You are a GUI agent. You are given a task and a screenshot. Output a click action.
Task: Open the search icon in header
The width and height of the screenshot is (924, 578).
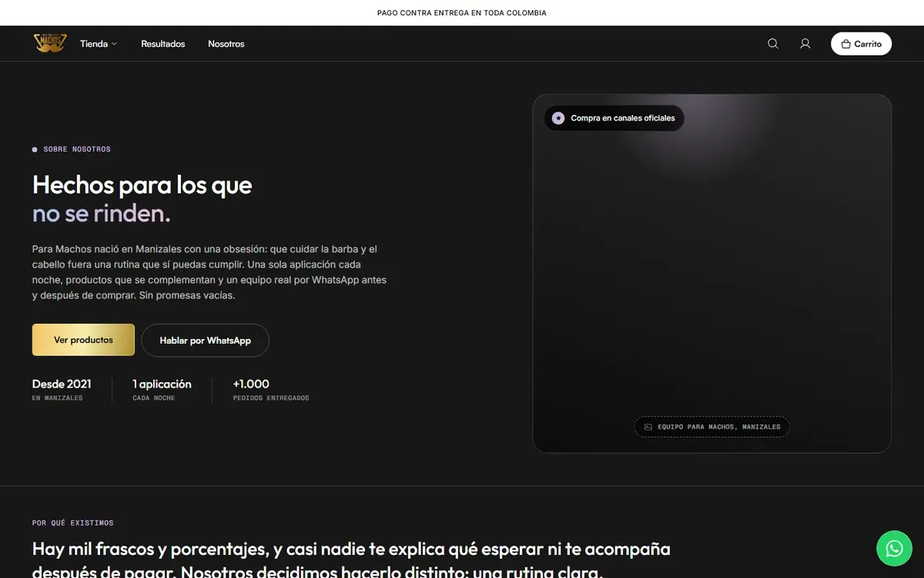point(773,44)
